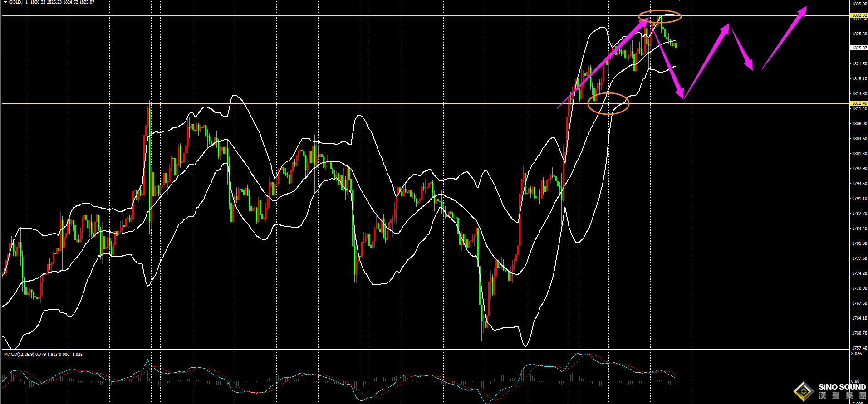Viewport: 868px width, 404px height.
Task: Click the small downward magenta arrowhead near 1821
Action: (749, 64)
